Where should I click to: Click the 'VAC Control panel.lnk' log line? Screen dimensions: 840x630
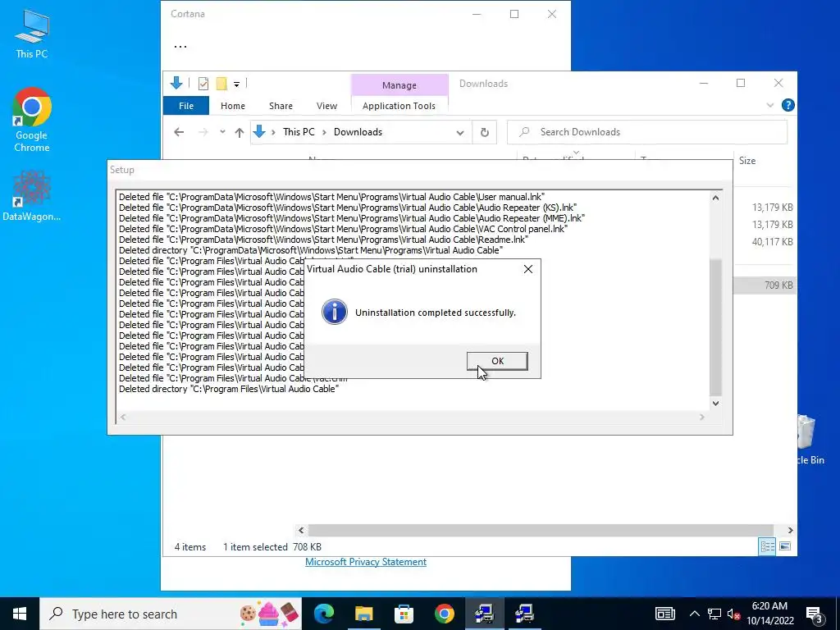pyautogui.click(x=344, y=230)
